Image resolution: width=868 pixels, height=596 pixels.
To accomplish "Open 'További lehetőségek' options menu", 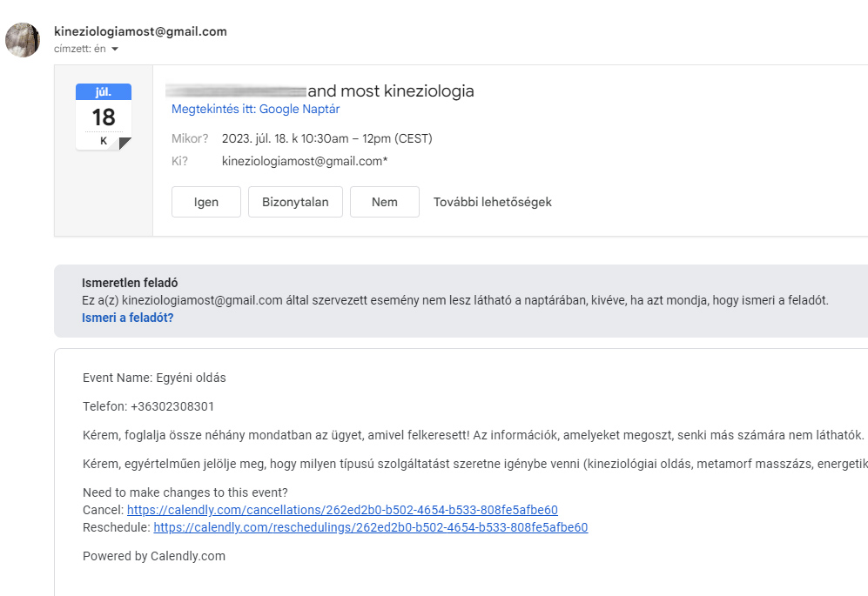I will point(492,202).
